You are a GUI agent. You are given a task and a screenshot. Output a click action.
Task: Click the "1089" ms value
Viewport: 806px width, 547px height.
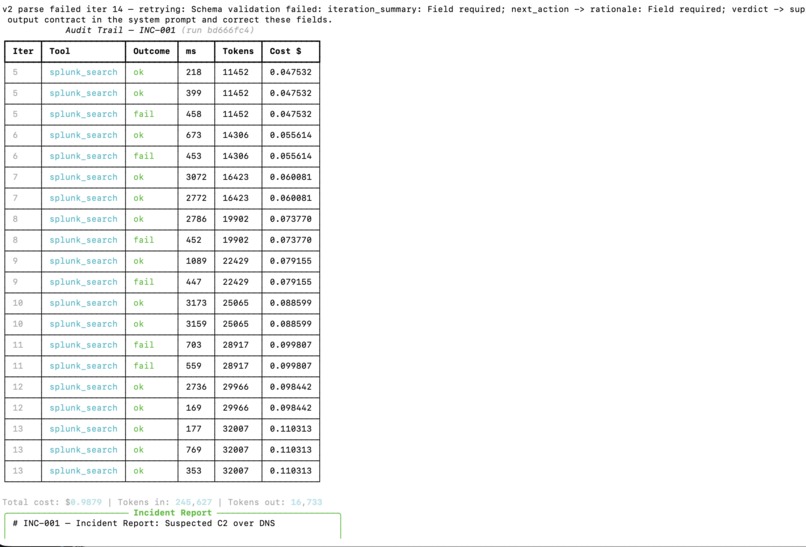click(196, 261)
